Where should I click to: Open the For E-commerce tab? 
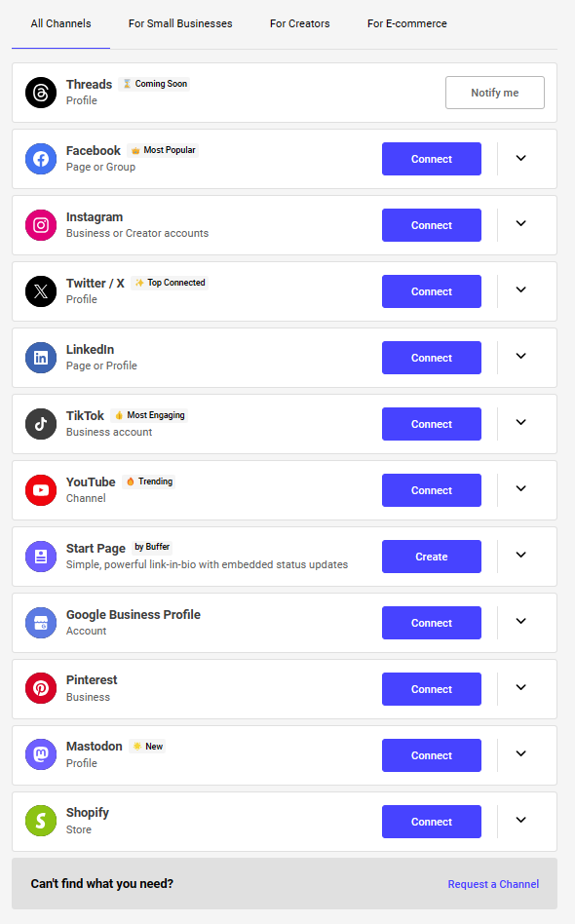coord(407,23)
